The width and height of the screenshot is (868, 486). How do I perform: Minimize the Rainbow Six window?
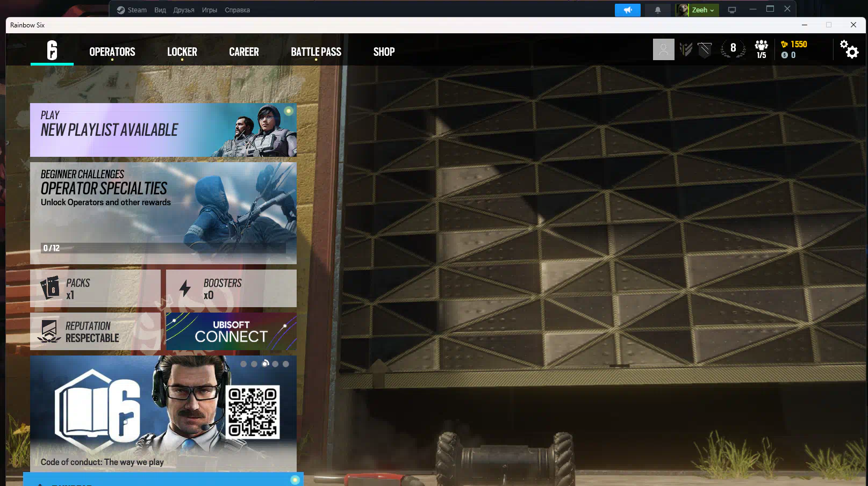tap(805, 25)
